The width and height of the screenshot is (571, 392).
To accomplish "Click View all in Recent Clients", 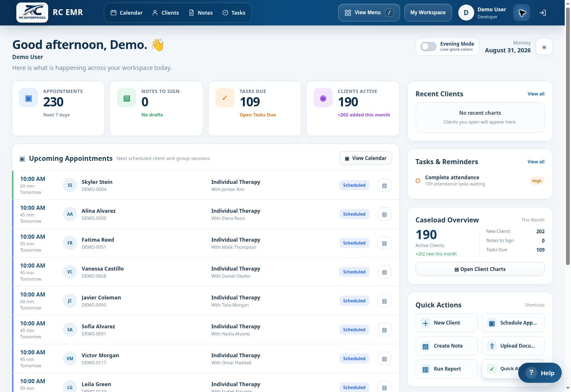I will [536, 94].
